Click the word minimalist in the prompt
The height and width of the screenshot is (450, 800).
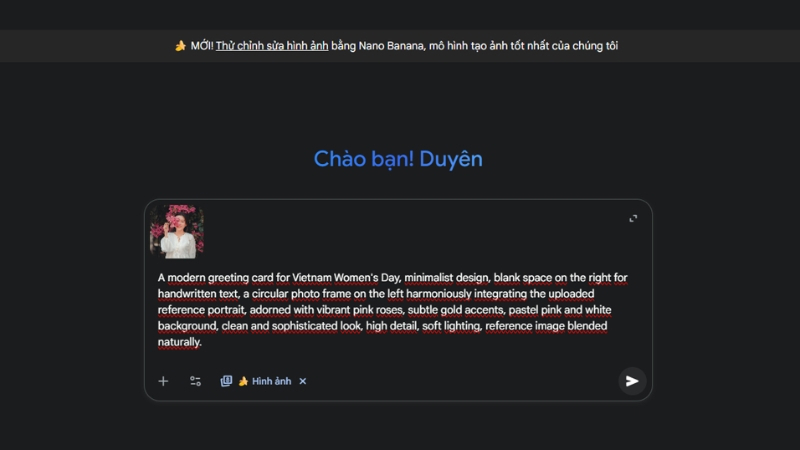tap(429, 278)
